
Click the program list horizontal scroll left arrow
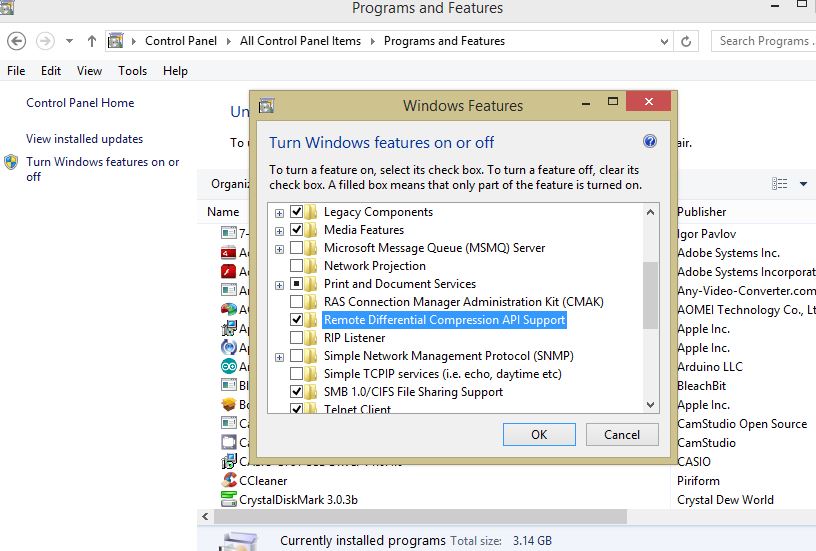click(x=205, y=516)
